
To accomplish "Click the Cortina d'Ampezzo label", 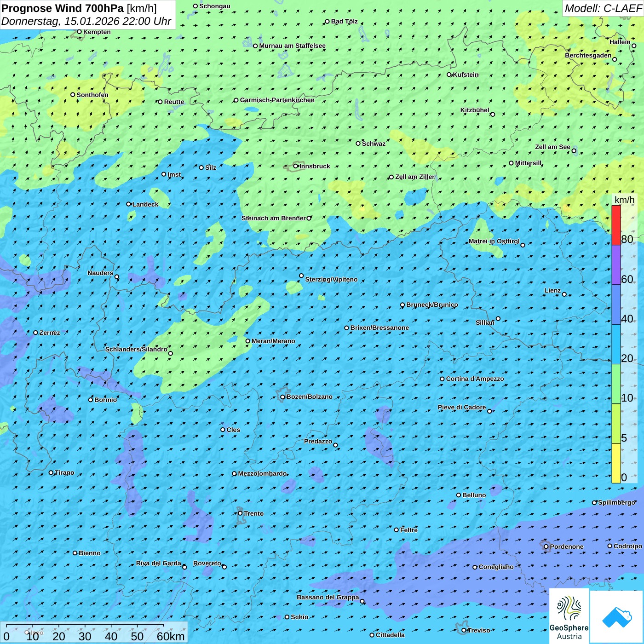I will point(475,379).
